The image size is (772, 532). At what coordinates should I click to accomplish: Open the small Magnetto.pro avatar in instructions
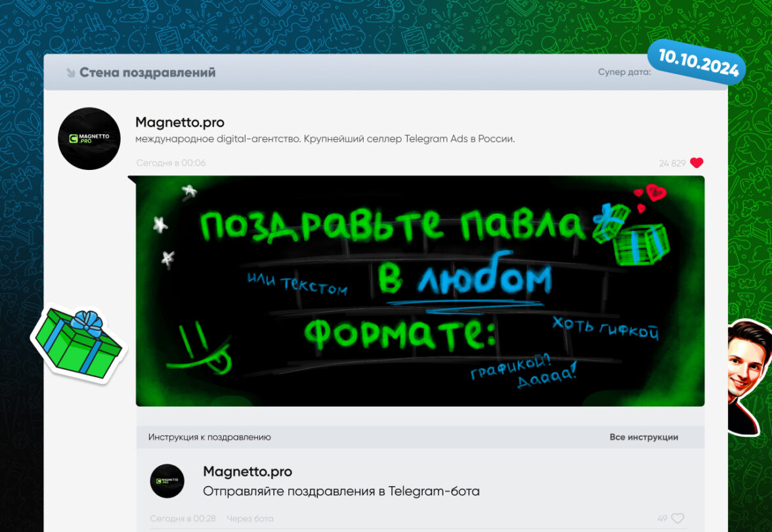pyautogui.click(x=167, y=481)
